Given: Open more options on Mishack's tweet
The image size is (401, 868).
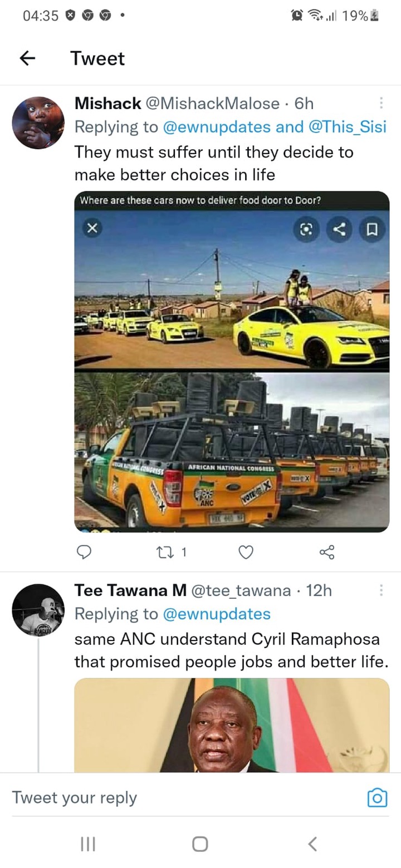Looking at the screenshot, I should tap(382, 103).
